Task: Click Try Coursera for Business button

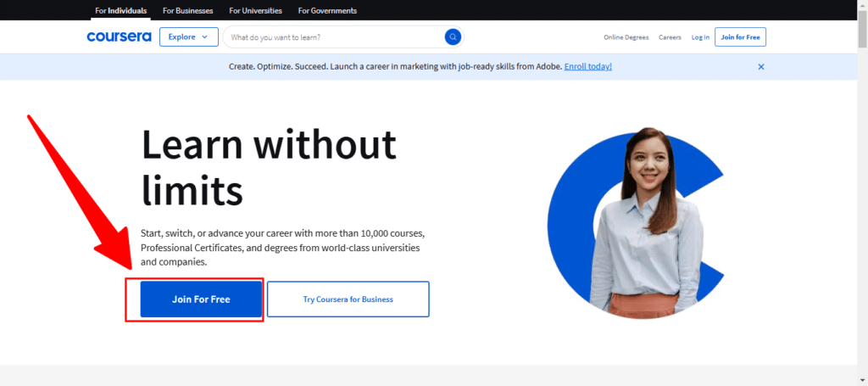Action: [x=348, y=299]
